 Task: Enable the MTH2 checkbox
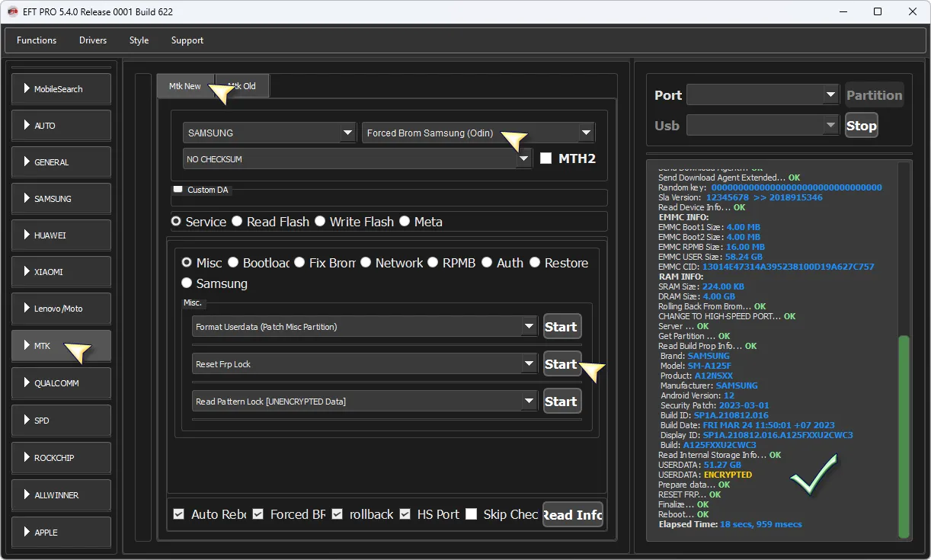click(545, 158)
